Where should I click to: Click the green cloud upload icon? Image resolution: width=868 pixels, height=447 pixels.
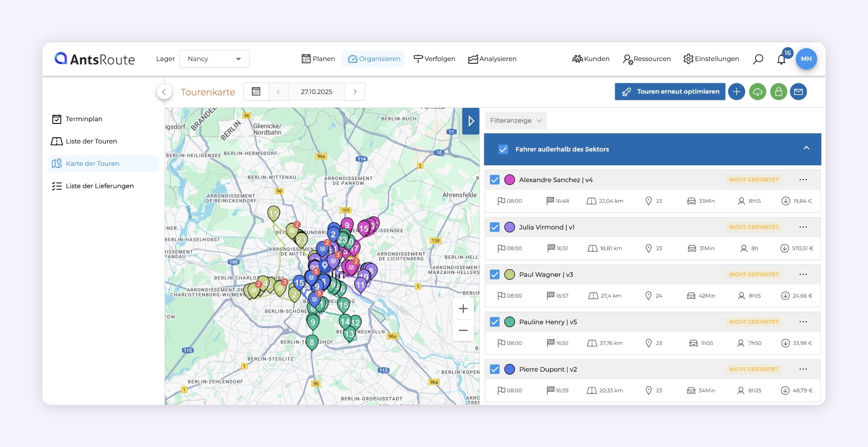(x=757, y=92)
